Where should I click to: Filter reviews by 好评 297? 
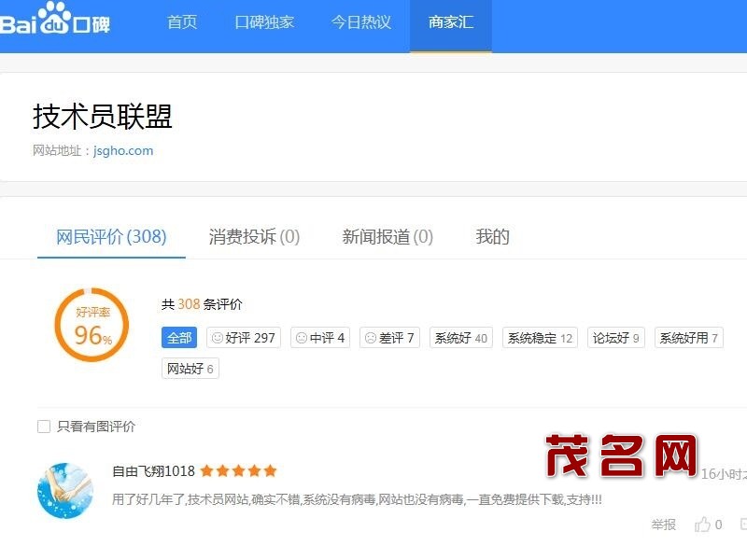pos(244,338)
